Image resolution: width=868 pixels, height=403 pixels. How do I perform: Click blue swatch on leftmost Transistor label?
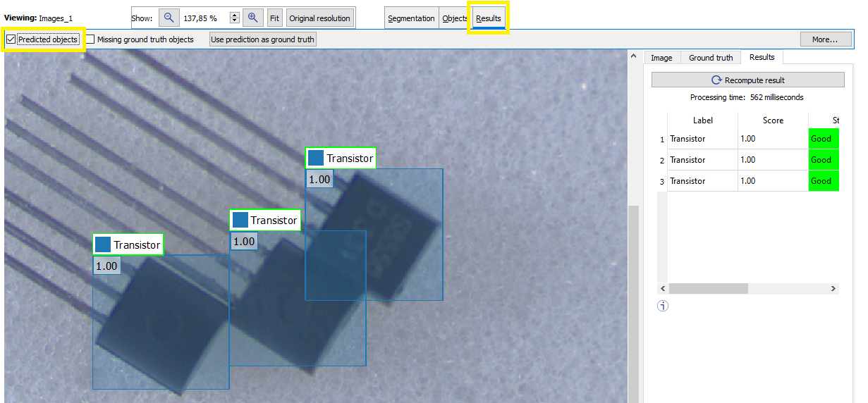(103, 244)
